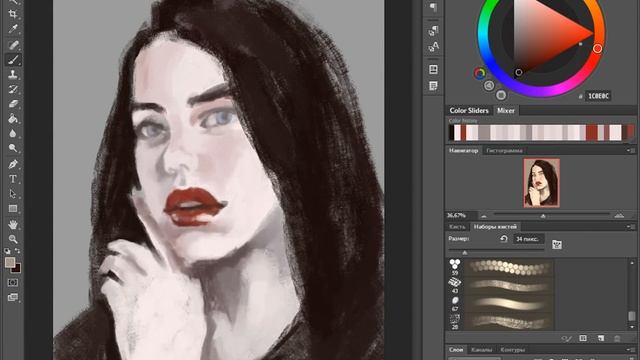Open the Paragraph Styles panel icon
The height and width of the screenshot is (360, 640).
coord(433,31)
